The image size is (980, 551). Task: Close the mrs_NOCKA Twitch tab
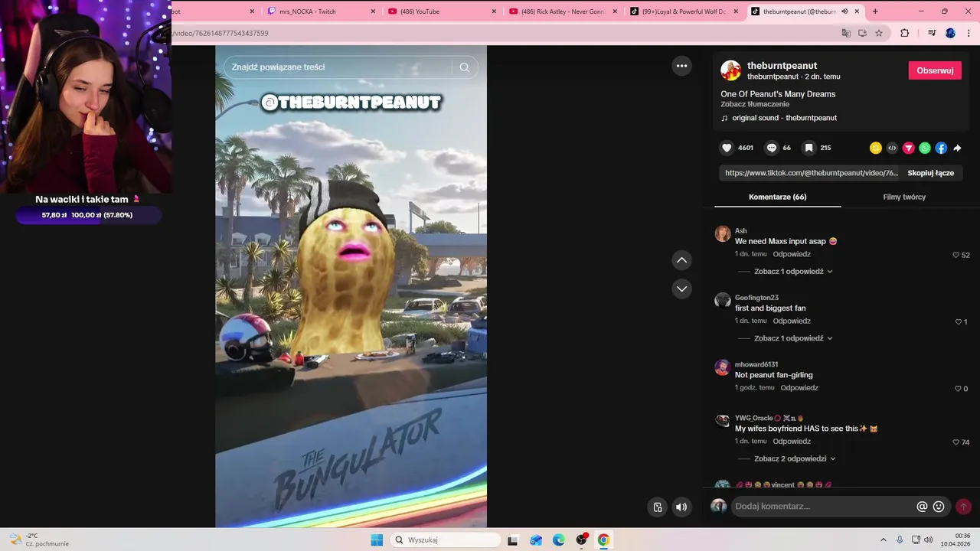pos(373,11)
